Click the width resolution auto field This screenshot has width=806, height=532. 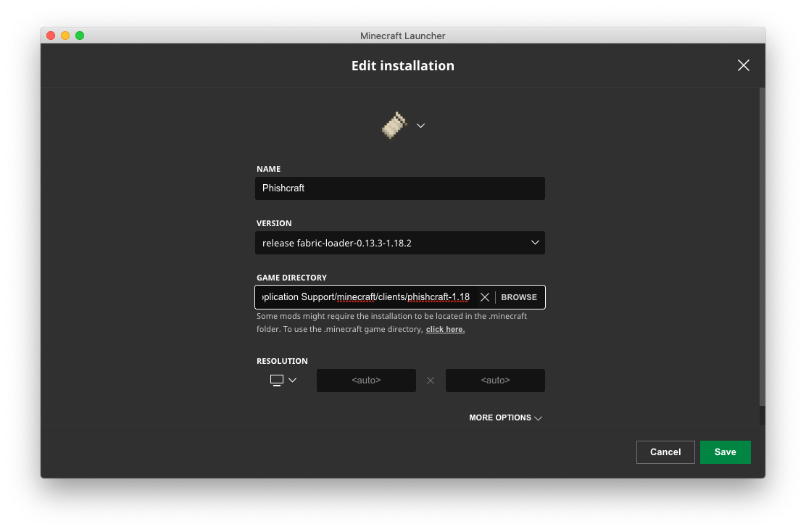366,380
